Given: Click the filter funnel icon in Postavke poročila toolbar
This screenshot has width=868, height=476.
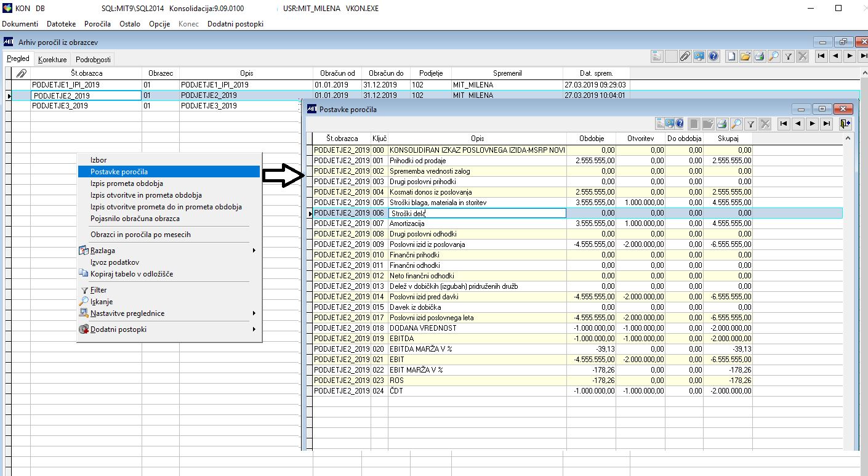Looking at the screenshot, I should (750, 124).
